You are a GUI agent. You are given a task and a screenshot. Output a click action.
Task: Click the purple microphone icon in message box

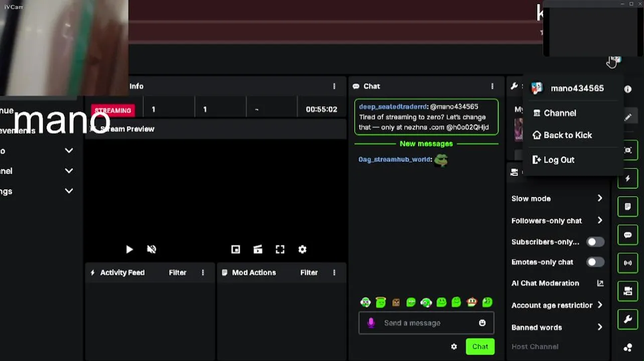371,323
